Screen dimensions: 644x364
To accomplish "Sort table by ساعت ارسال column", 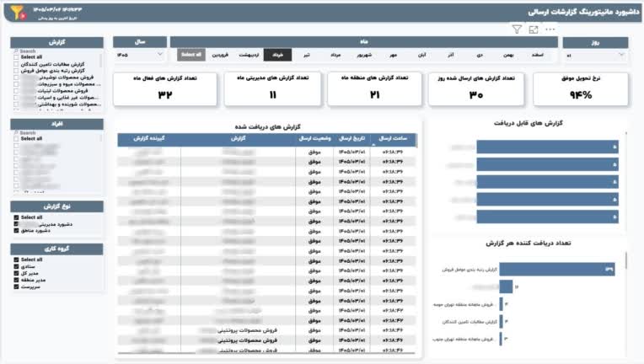I will click(393, 139).
